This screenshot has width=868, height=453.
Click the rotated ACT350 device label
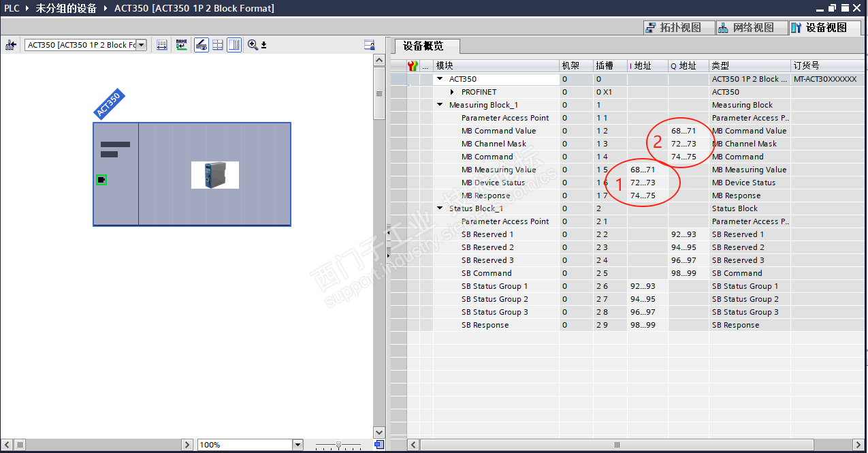tap(108, 104)
